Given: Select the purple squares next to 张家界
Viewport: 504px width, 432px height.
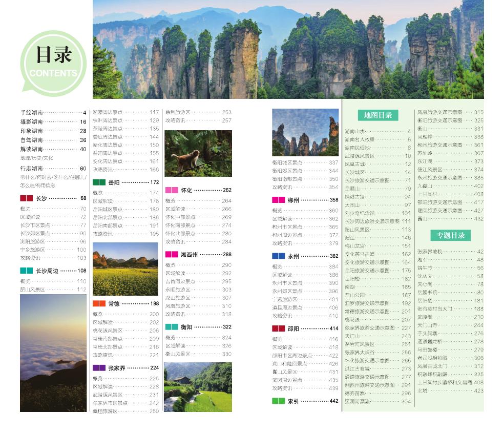Looking at the screenshot, I should tap(99, 368).
